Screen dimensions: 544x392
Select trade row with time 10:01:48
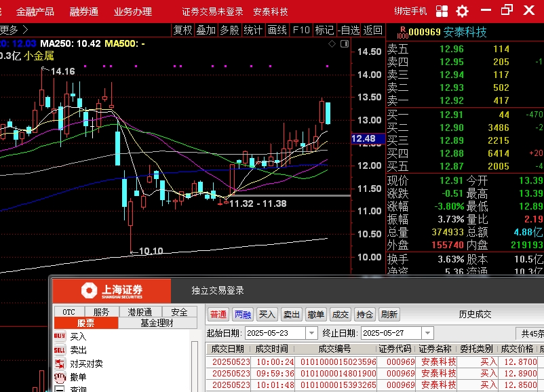(x=374, y=385)
